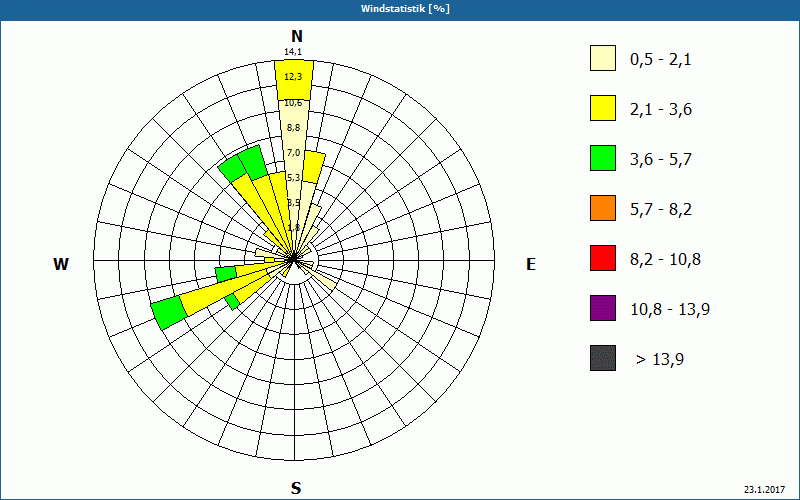The width and height of the screenshot is (800, 500).
Task: Click the legend label '5,7 - 8,2'
Action: coord(661,210)
